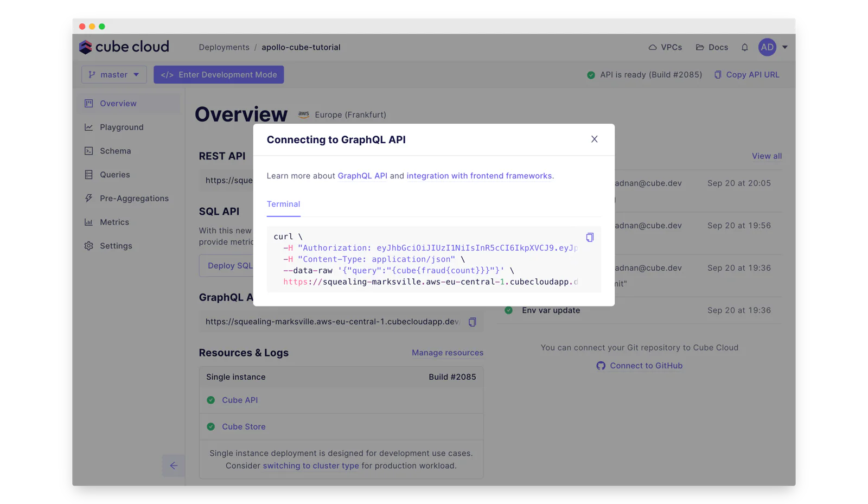Open the GraphQL API docs link
868x504 pixels.
(x=362, y=176)
